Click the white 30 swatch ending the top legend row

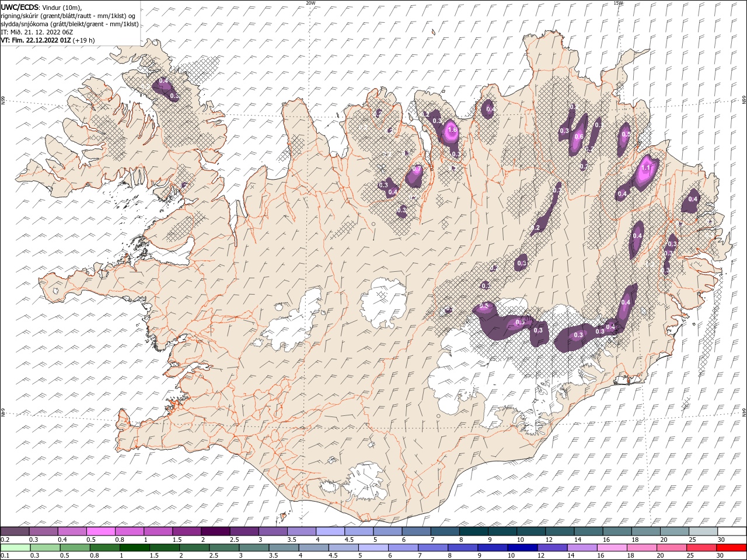pyautogui.click(x=732, y=531)
